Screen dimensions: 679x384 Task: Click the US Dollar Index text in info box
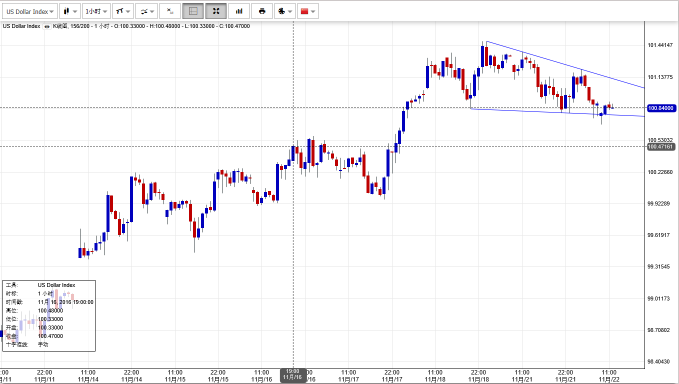(56, 285)
